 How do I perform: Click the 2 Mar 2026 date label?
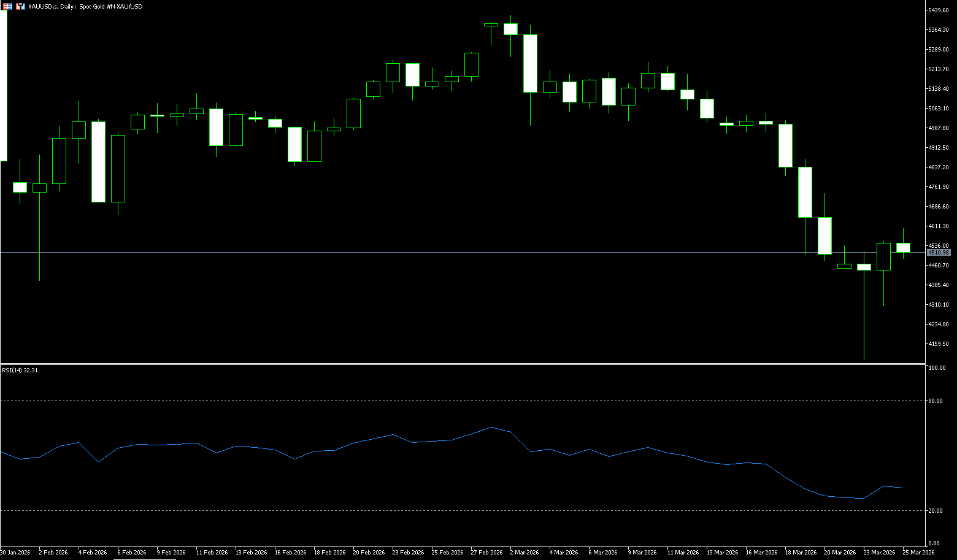click(524, 553)
